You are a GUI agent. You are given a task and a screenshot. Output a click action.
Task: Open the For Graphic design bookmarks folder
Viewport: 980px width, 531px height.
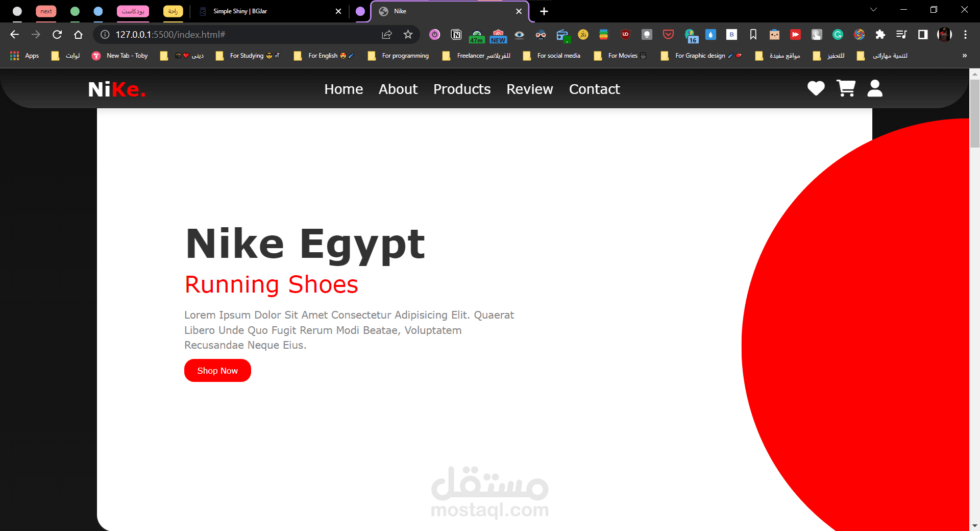(x=701, y=56)
